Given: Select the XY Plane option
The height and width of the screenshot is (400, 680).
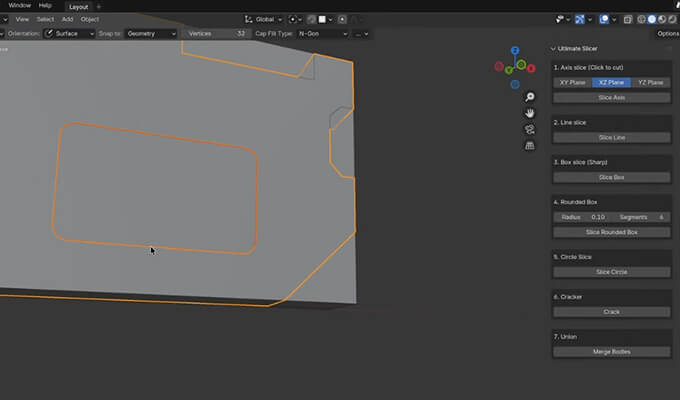Looking at the screenshot, I should point(572,82).
